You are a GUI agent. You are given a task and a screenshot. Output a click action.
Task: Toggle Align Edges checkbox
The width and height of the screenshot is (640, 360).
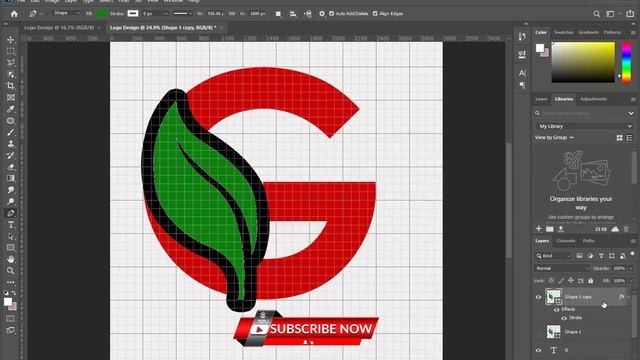[x=375, y=13]
